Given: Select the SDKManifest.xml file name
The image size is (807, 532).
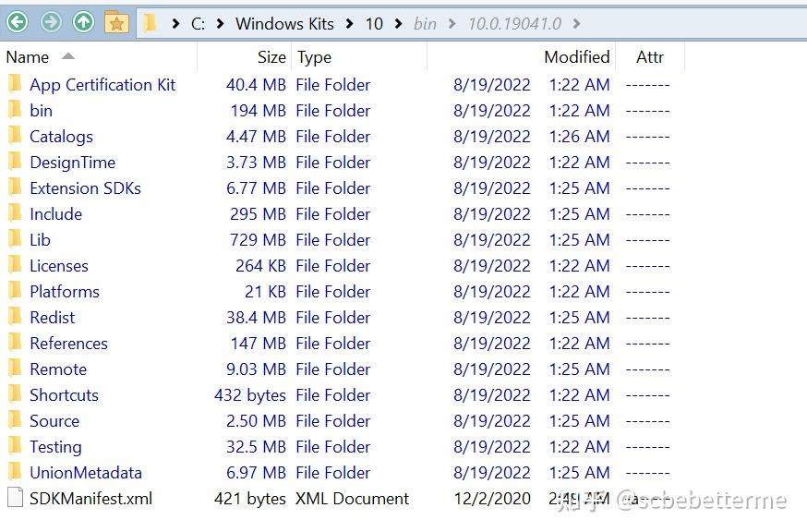Looking at the screenshot, I should [x=91, y=498].
